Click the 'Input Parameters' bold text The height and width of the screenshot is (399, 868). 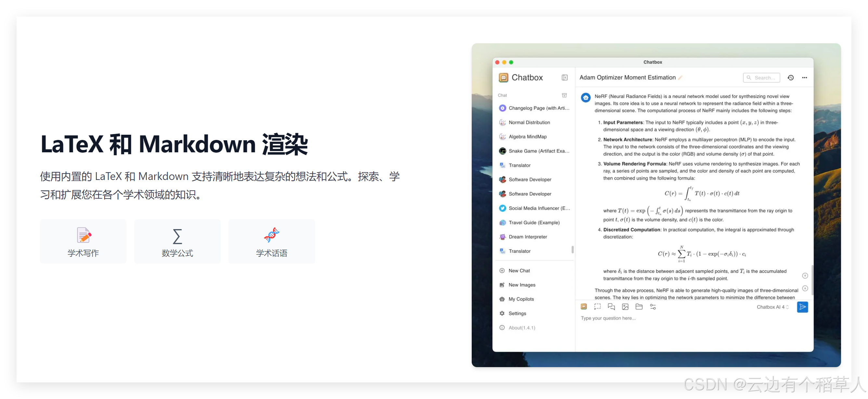623,122
